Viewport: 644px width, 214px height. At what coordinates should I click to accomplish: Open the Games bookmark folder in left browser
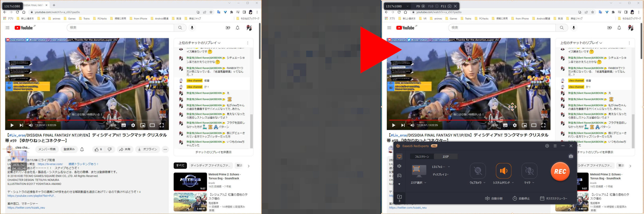click(x=70, y=18)
